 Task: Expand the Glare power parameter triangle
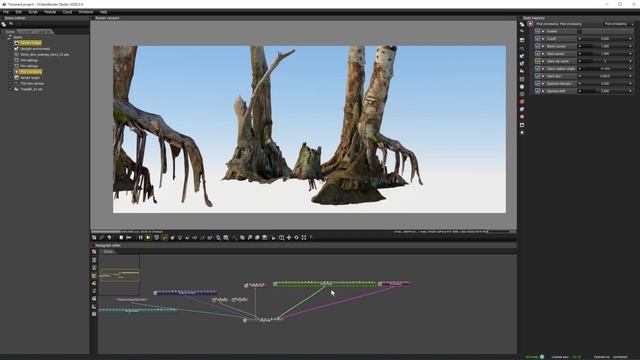(543, 53)
